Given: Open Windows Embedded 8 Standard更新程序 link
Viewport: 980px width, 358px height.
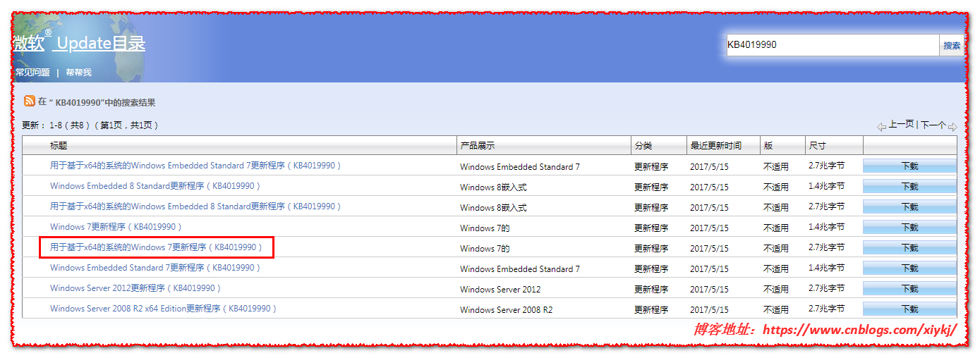Looking at the screenshot, I should click(155, 186).
